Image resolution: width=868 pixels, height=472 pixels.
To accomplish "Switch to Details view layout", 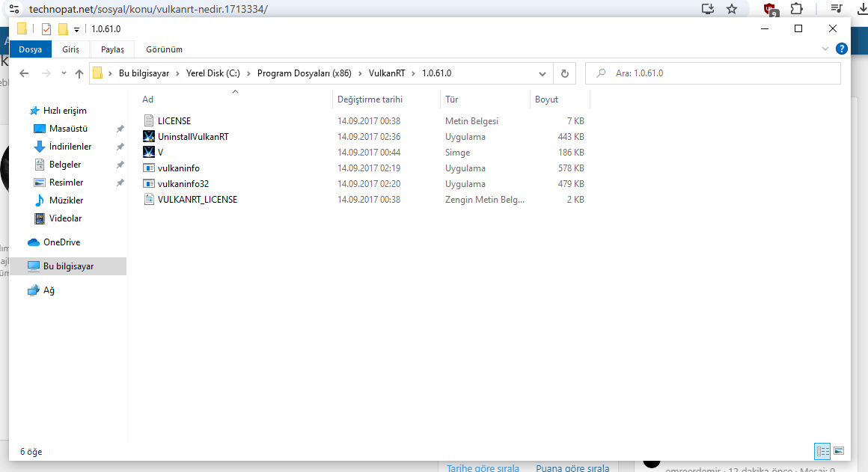I will click(x=822, y=451).
